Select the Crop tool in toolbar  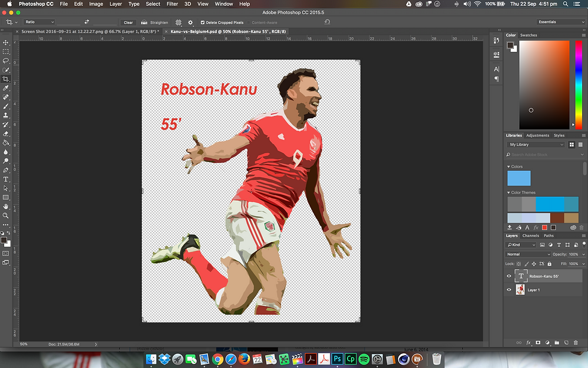6,79
